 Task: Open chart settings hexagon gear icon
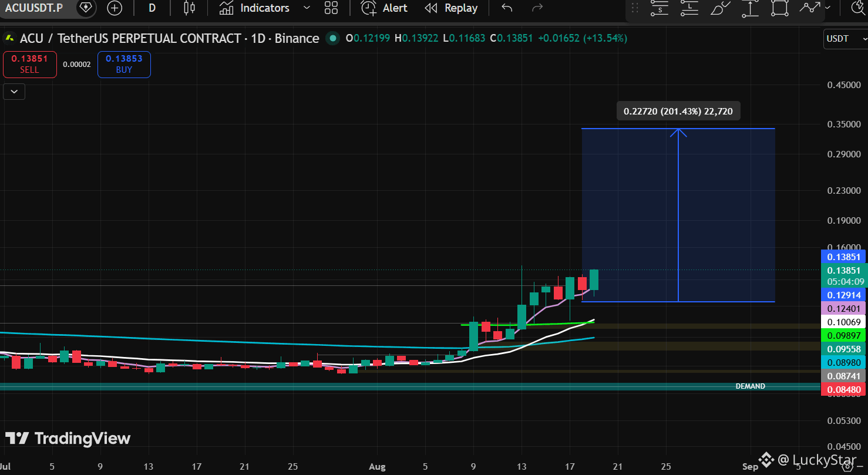click(847, 467)
